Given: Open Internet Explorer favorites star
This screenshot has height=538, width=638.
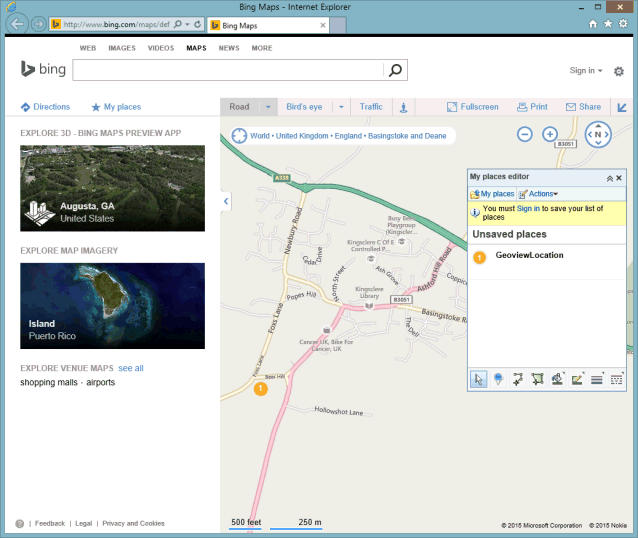Looking at the screenshot, I should [x=608, y=24].
